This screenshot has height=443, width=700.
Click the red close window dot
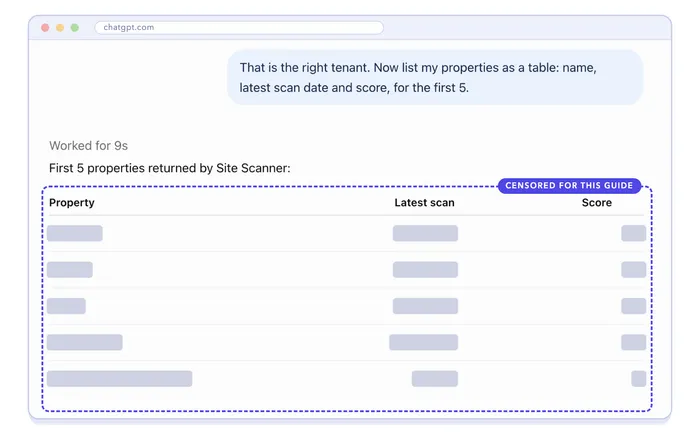(x=45, y=28)
